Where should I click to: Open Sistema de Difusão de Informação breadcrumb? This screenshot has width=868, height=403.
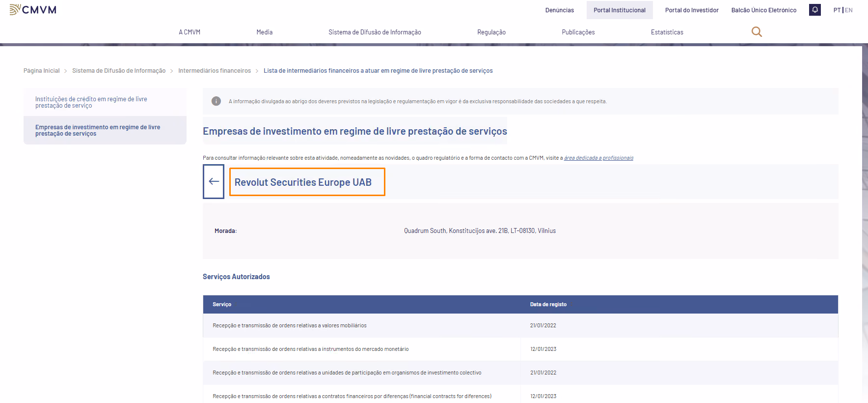tap(119, 71)
